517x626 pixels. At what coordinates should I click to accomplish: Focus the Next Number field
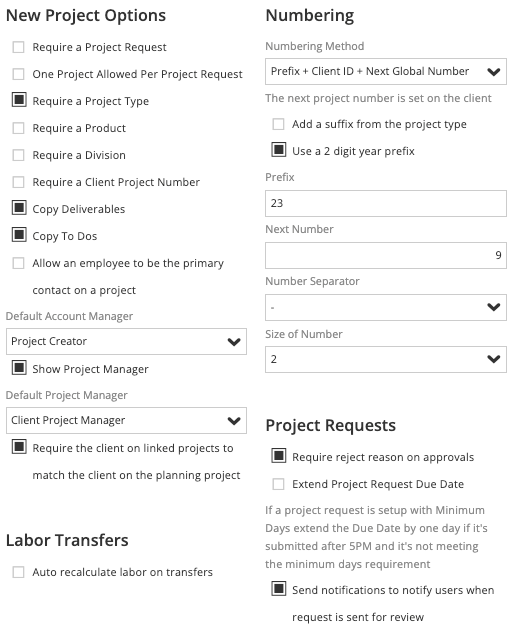tap(386, 256)
